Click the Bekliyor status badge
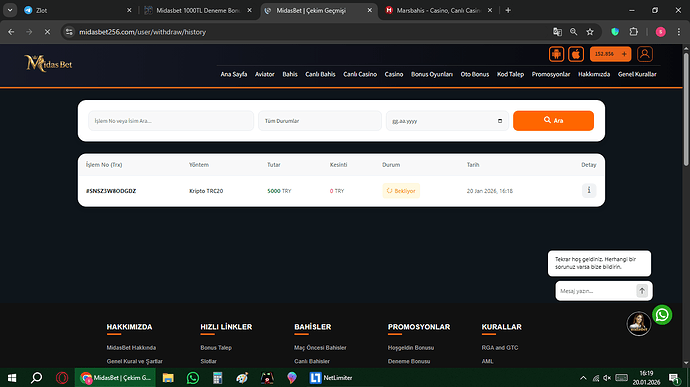Viewport: 690px width, 387px height. [401, 191]
